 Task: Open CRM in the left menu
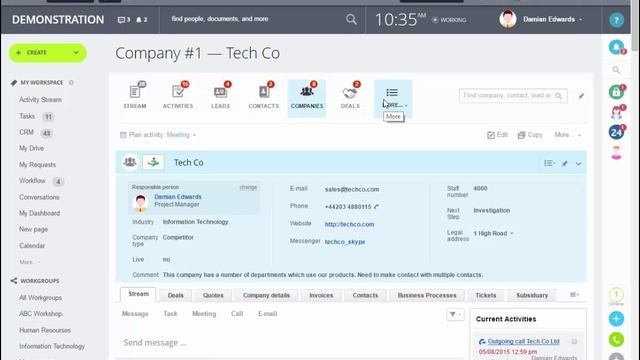tap(26, 132)
